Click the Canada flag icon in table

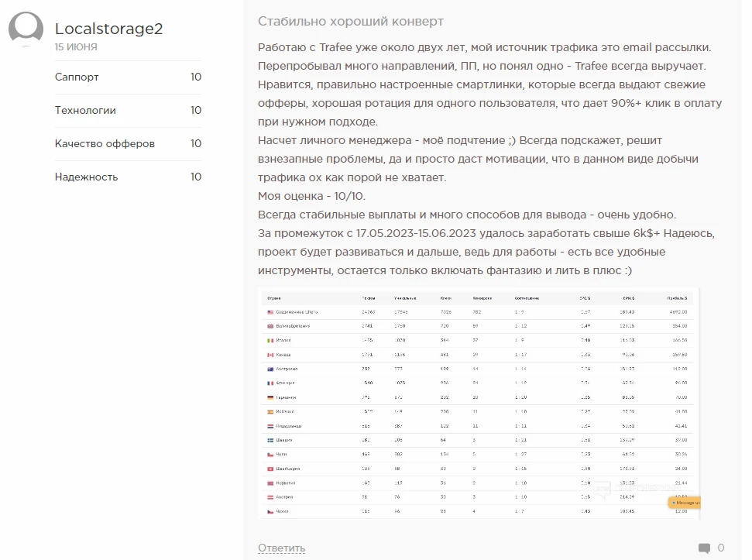pos(270,355)
